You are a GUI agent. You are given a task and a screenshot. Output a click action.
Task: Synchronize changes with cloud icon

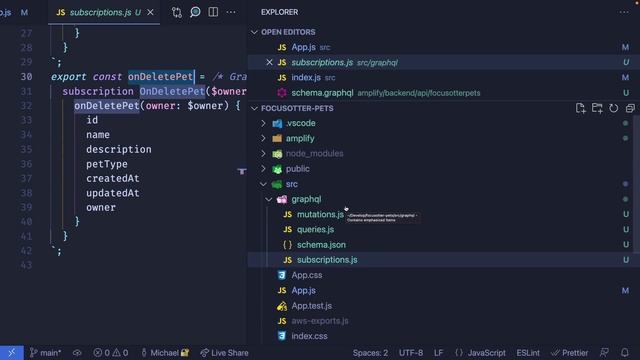(77, 353)
